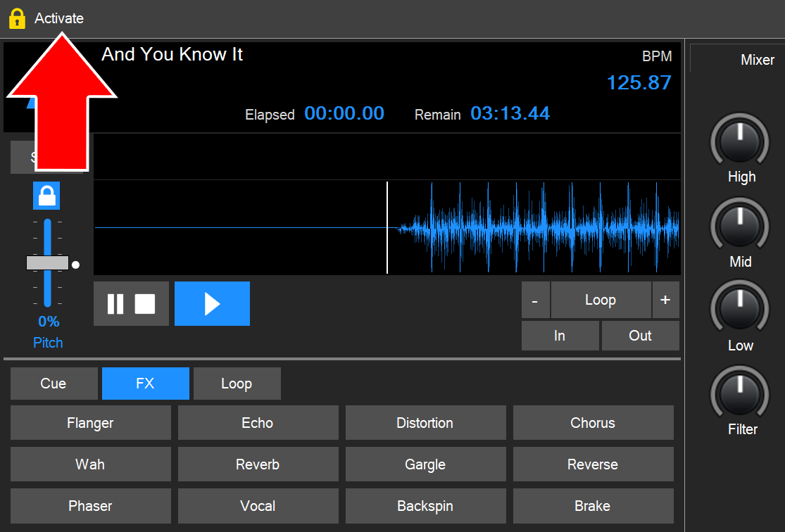
Task: Trigger the Backspin effect
Action: tap(425, 506)
